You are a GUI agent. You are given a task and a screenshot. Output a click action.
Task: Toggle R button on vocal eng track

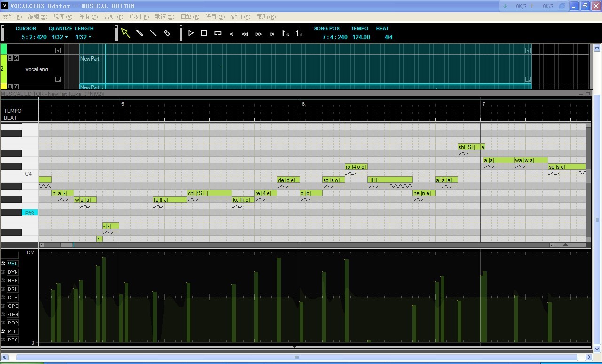(58, 79)
